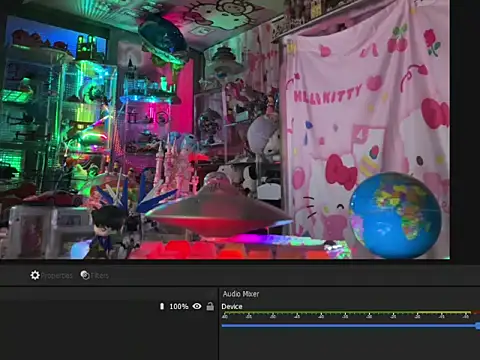Click the blue Device volume slider track
Viewport: 480px width, 360px height.
point(349,325)
